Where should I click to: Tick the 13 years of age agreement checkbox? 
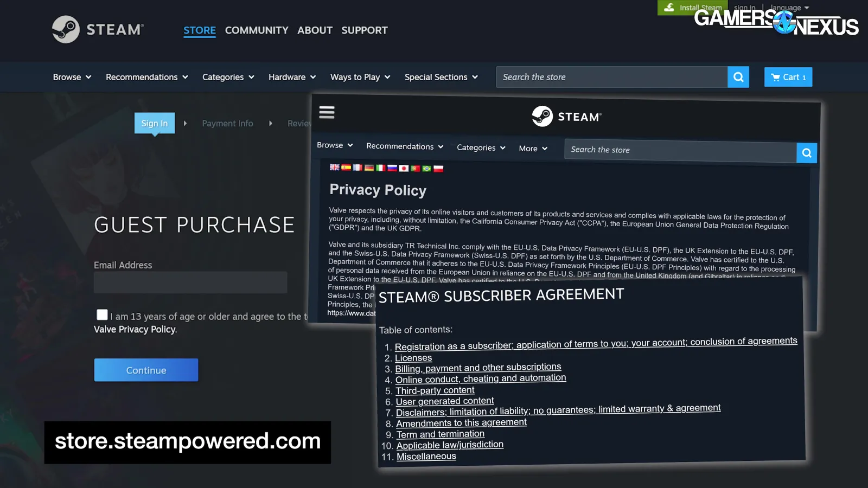tap(102, 314)
